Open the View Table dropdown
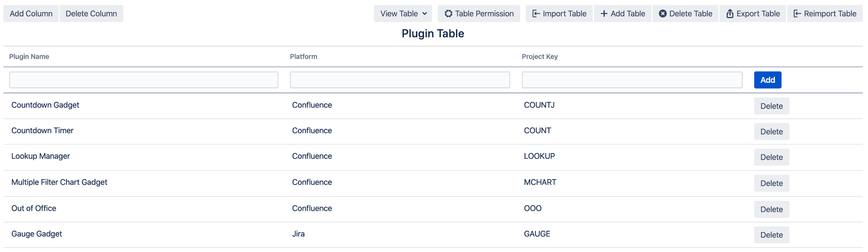868x252 pixels. pyautogui.click(x=403, y=14)
